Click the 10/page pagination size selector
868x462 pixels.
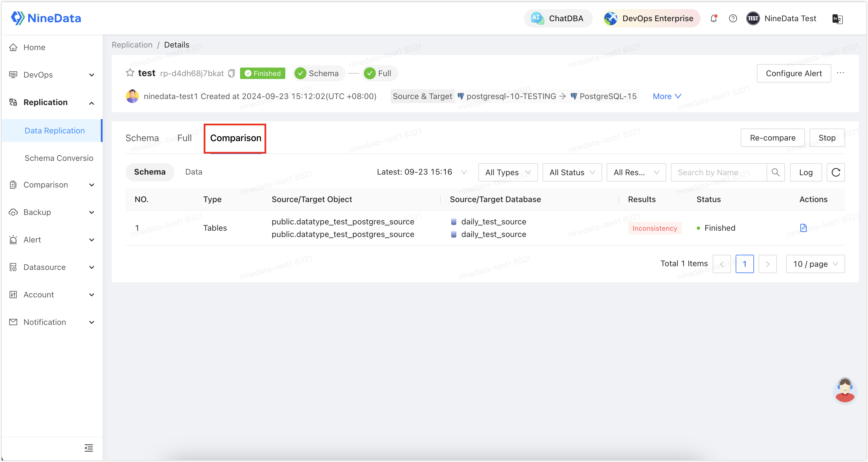point(814,263)
